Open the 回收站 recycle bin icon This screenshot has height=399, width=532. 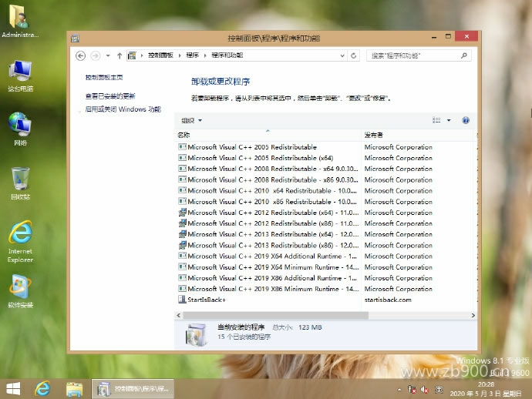(x=20, y=183)
